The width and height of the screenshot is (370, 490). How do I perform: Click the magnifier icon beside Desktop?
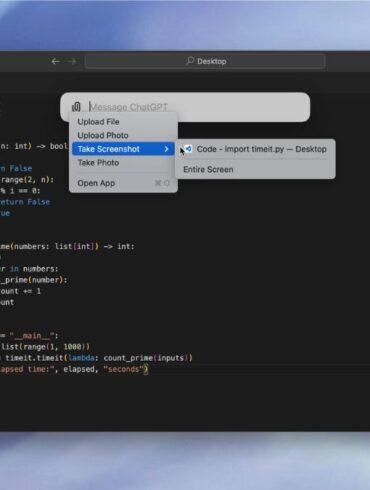pyautogui.click(x=190, y=61)
